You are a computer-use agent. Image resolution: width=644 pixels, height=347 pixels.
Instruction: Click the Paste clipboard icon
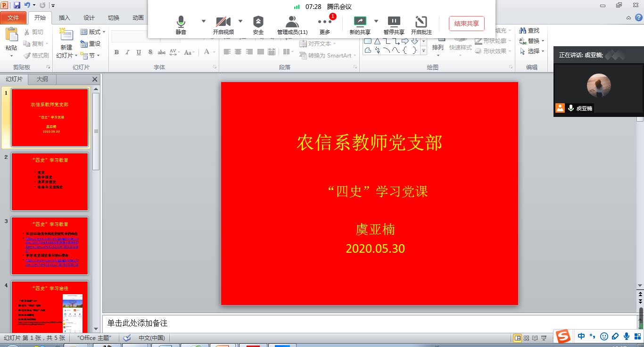coord(11,37)
